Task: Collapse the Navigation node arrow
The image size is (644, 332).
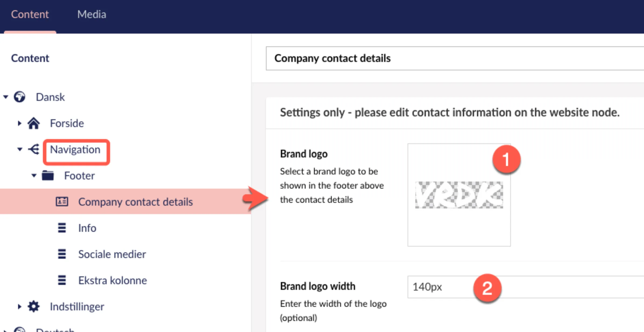Action: point(20,149)
